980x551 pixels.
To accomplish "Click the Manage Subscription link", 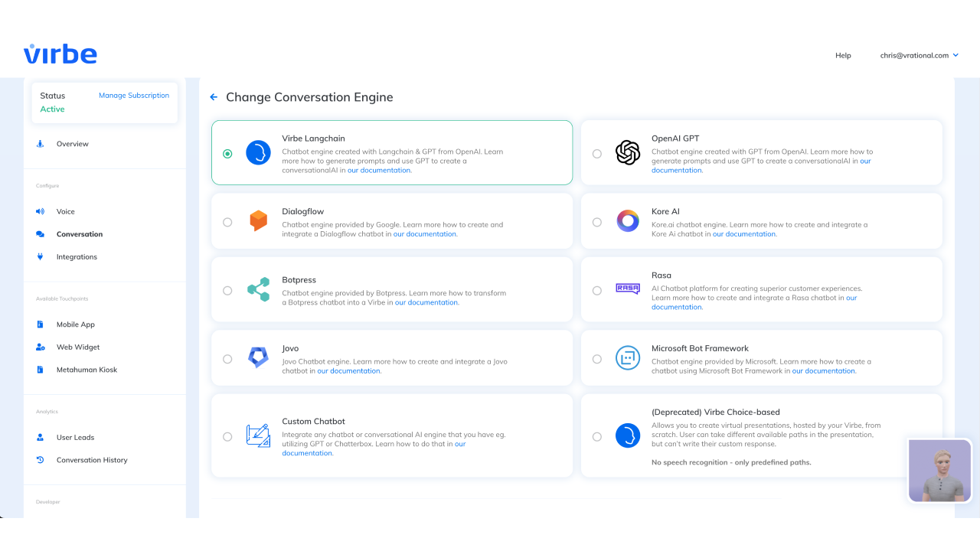I will click(134, 95).
